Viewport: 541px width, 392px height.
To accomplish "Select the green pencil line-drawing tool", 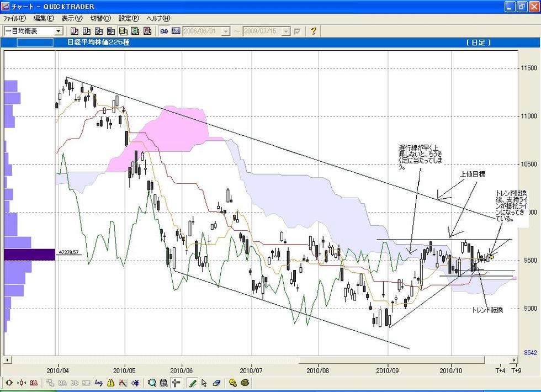I will pos(193,383).
